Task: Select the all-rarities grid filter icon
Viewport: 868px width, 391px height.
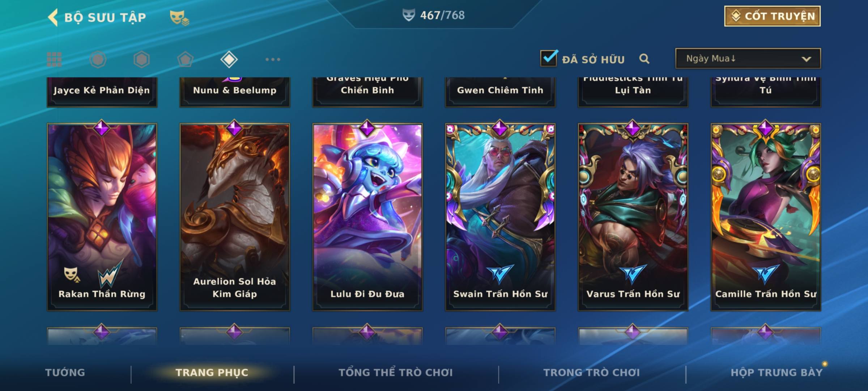Action: (54, 59)
